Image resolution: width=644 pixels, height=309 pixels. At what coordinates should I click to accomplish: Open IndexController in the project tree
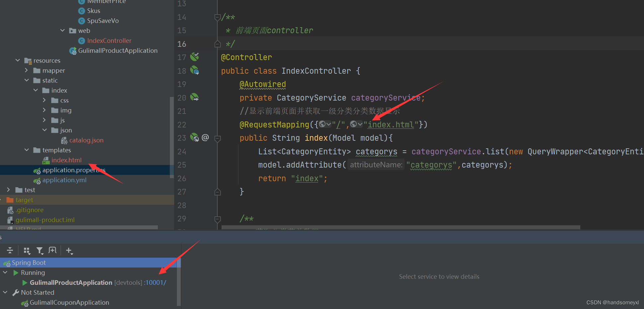[109, 41]
